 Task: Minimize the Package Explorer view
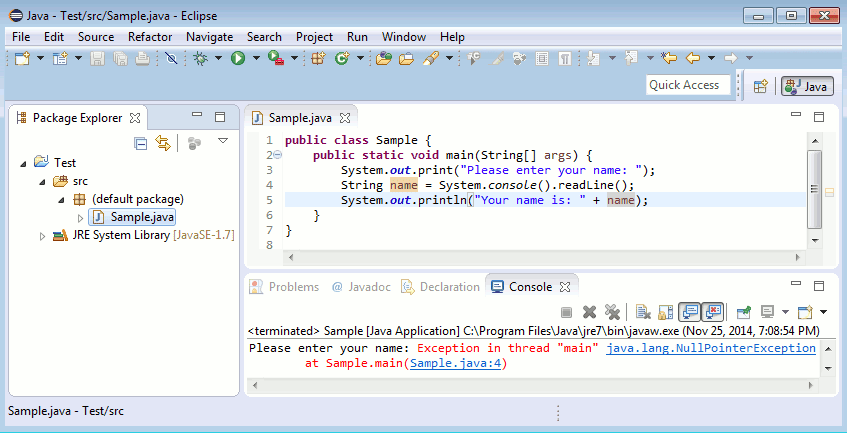[197, 114]
